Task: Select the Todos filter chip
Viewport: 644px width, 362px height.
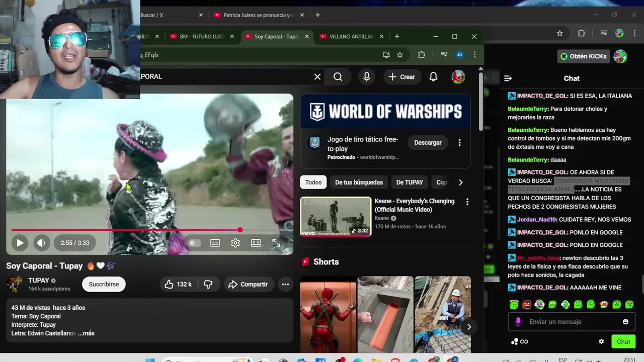Action: point(313,183)
